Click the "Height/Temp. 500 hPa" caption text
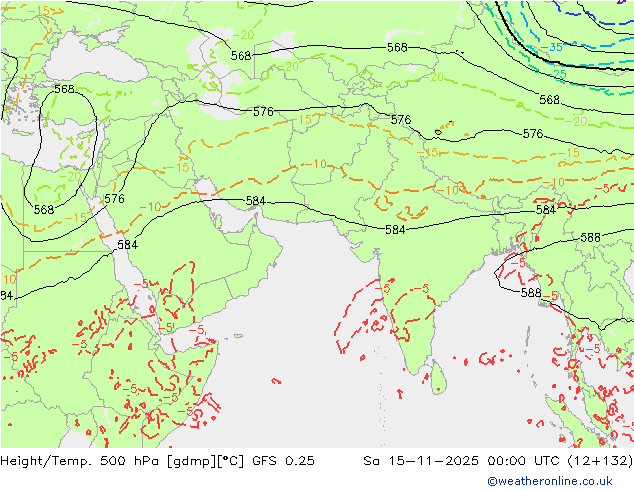 (81, 460)
